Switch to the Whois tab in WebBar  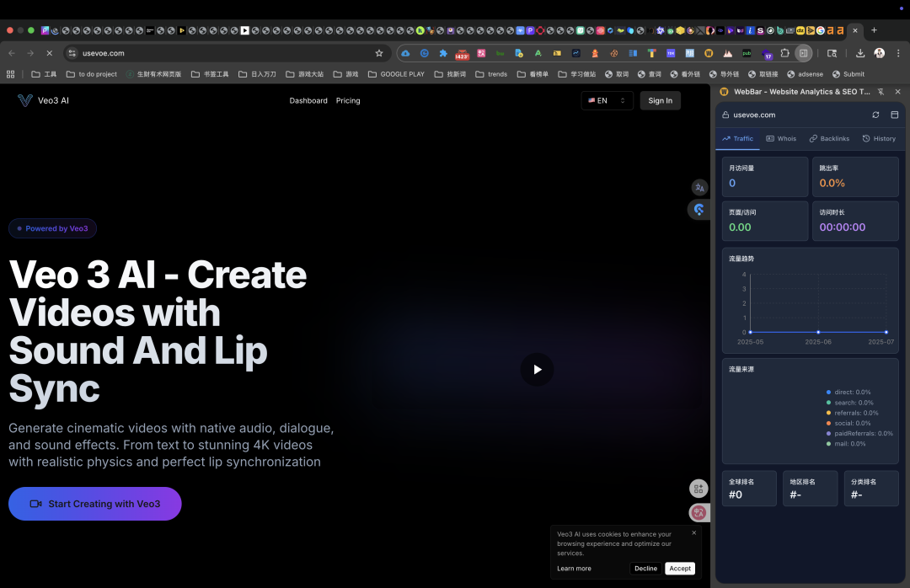pyautogui.click(x=781, y=139)
